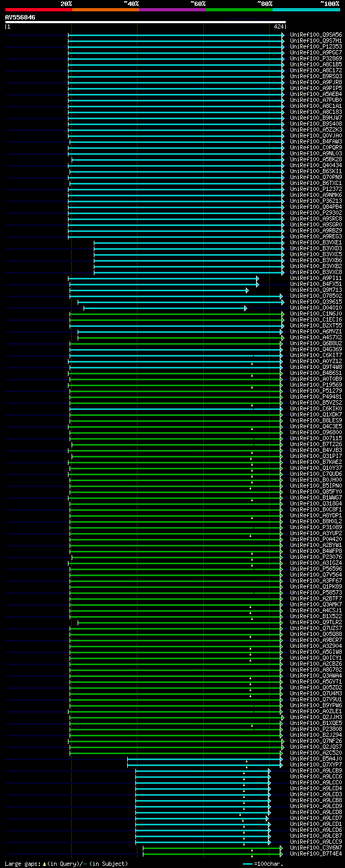This screenshot has height=868, width=345.
Task: Select hit label UniRef100_B3VXE1
Action: tap(316, 243)
